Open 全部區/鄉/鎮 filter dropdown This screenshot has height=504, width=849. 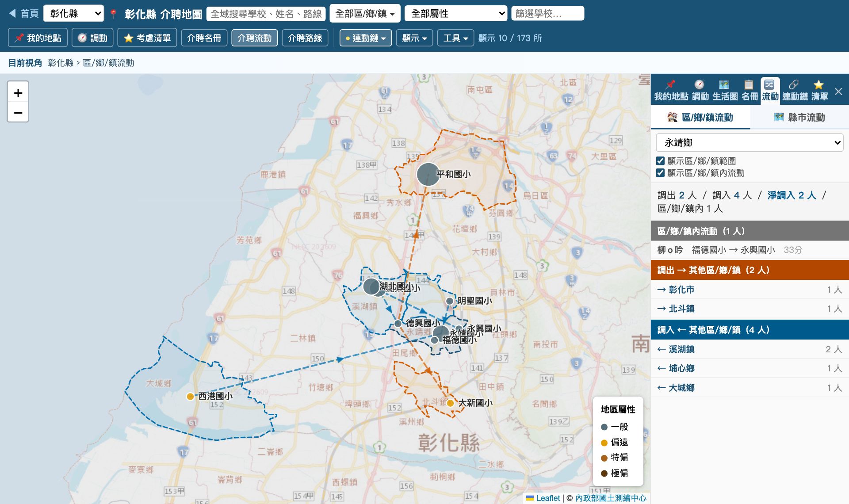pyautogui.click(x=365, y=13)
